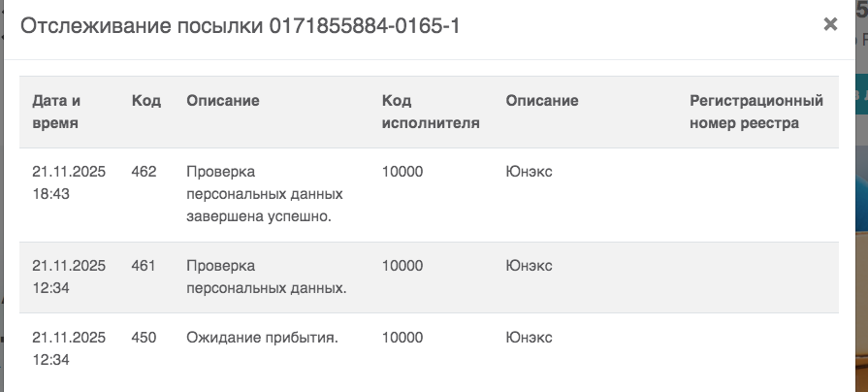The height and width of the screenshot is (392, 868).
Task: Select status code 450 cell
Action: pos(144,338)
